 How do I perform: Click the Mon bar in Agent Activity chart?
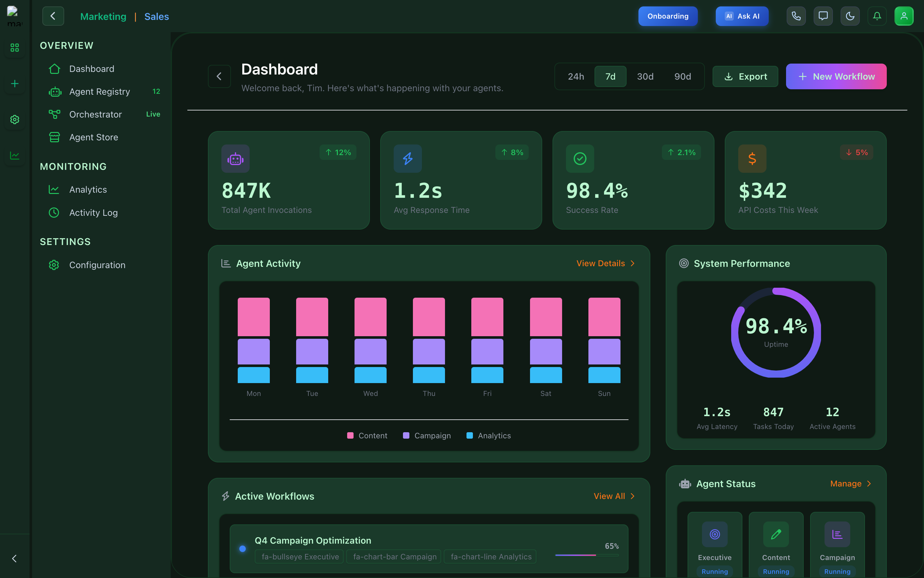click(x=253, y=340)
